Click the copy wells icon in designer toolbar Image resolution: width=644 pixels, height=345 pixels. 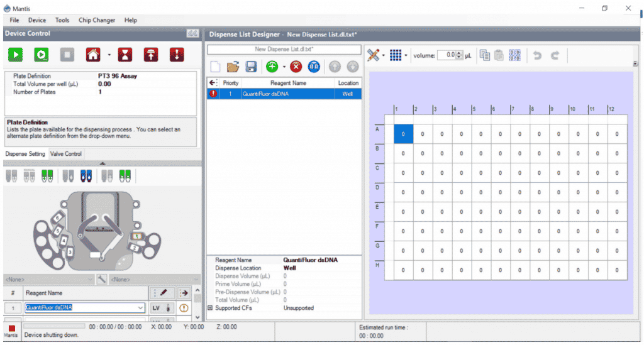pyautogui.click(x=484, y=55)
